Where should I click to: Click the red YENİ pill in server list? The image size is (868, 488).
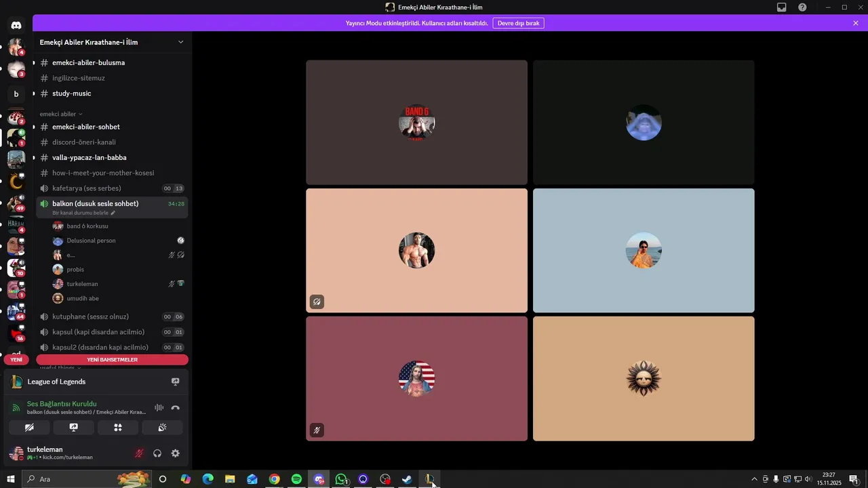[x=16, y=360]
